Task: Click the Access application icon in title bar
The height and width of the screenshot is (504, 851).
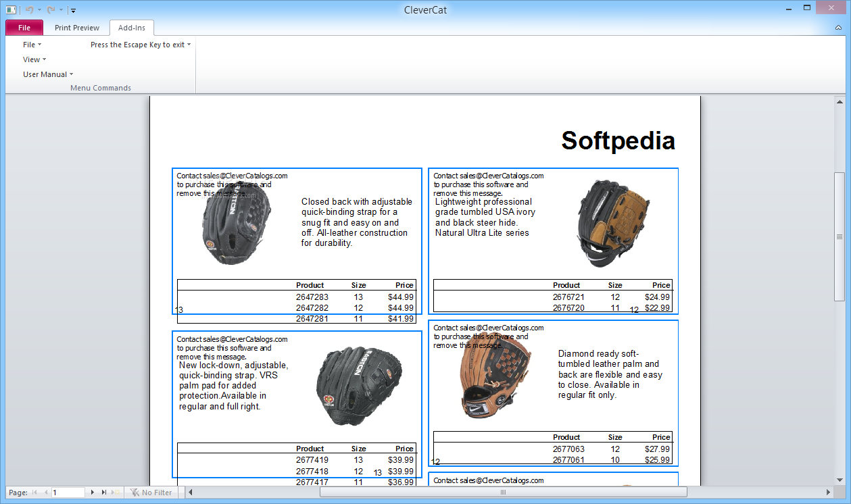Action: [x=11, y=10]
